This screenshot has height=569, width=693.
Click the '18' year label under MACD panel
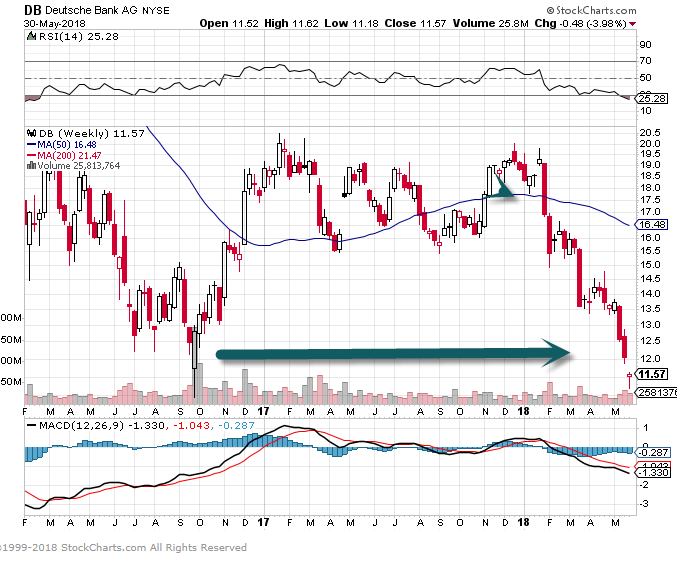[523, 522]
